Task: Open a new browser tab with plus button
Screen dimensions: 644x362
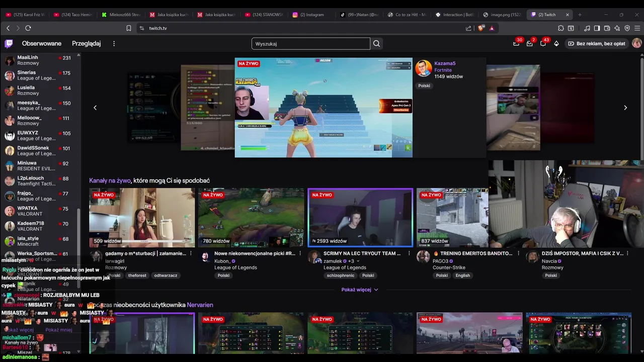Action: 580,15
